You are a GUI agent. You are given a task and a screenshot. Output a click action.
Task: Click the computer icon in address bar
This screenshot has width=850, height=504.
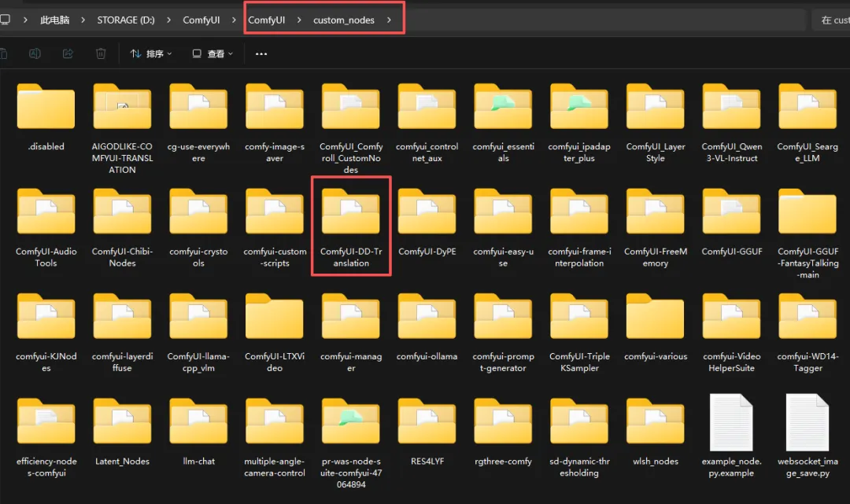pos(5,20)
